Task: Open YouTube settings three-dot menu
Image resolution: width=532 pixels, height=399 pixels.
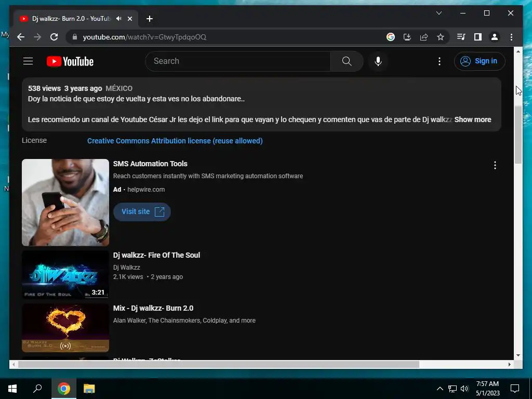Action: click(440, 61)
